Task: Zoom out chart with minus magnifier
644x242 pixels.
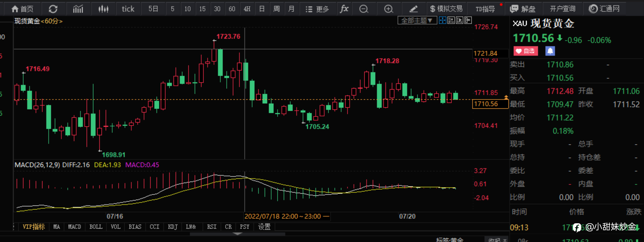Action: point(364,9)
